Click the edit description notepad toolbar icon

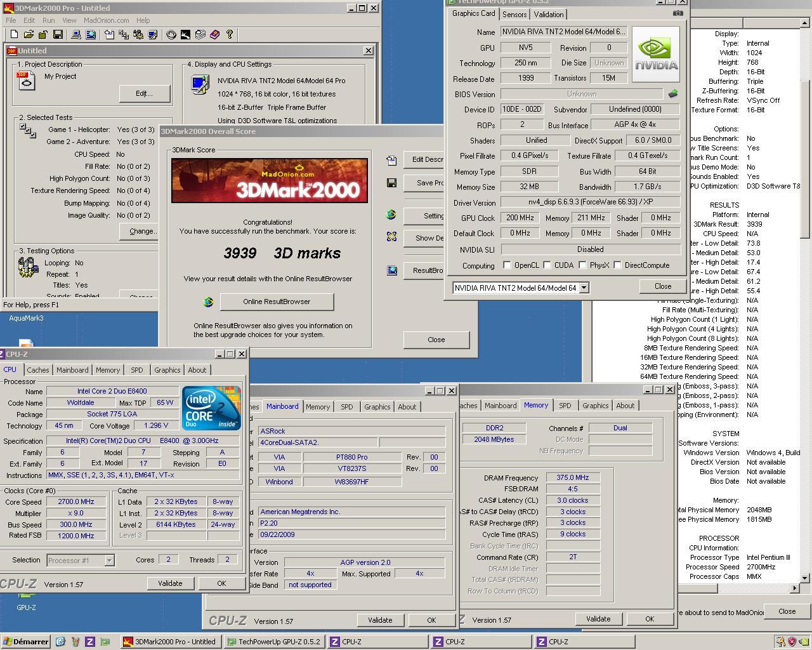pyautogui.click(x=109, y=34)
